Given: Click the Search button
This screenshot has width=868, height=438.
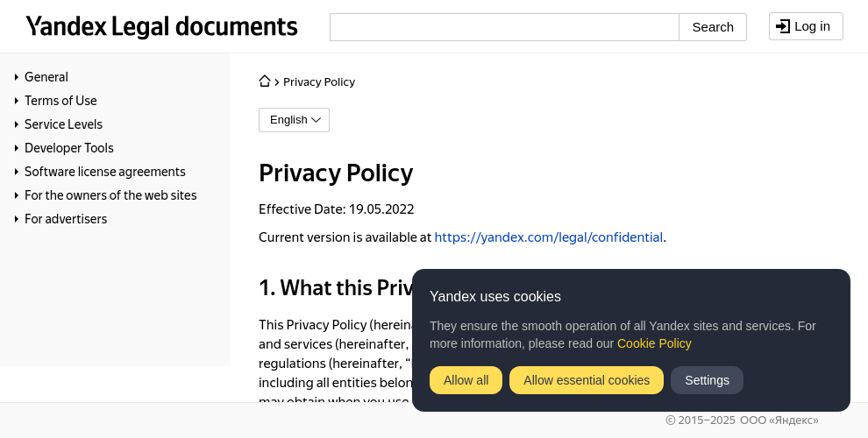Looking at the screenshot, I should [x=713, y=27].
